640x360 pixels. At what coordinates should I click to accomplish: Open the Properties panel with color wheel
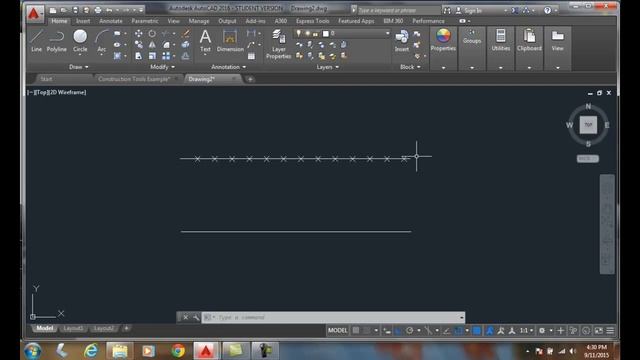coord(443,40)
